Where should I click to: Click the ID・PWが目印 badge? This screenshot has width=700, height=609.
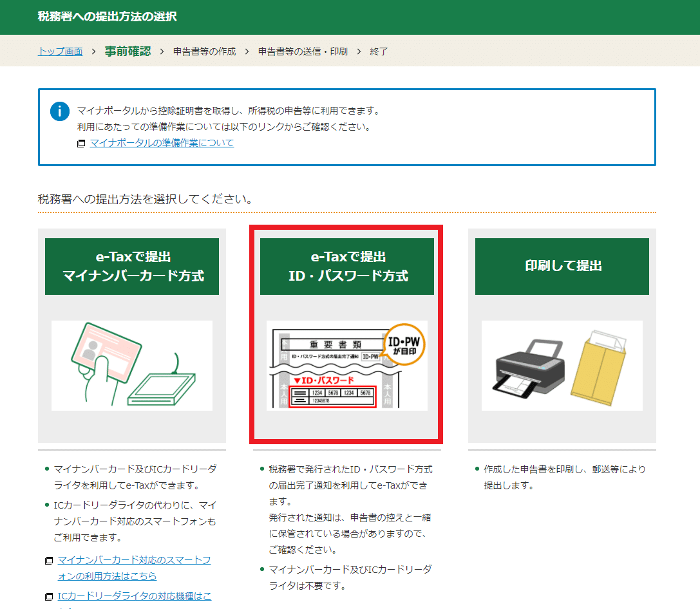(x=404, y=345)
